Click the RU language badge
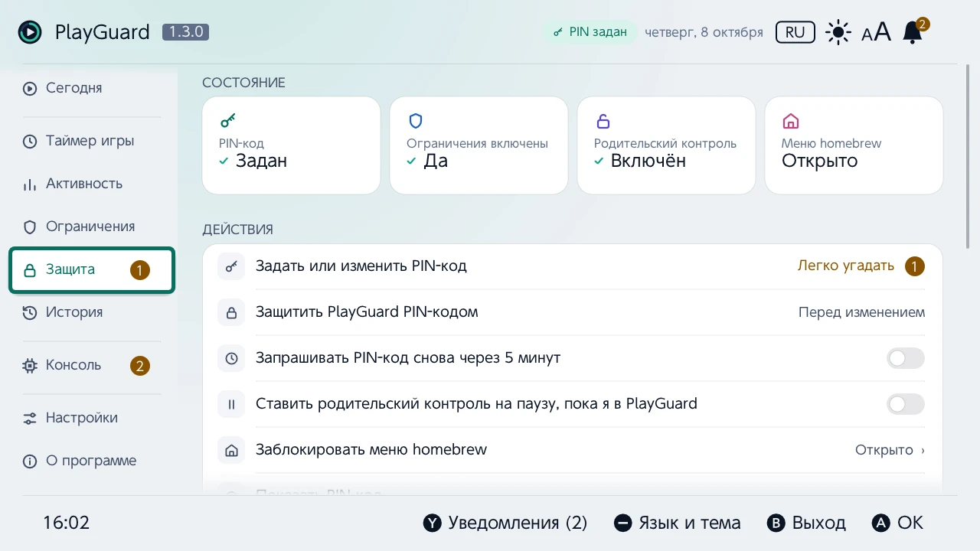980x551 pixels. 795,32
